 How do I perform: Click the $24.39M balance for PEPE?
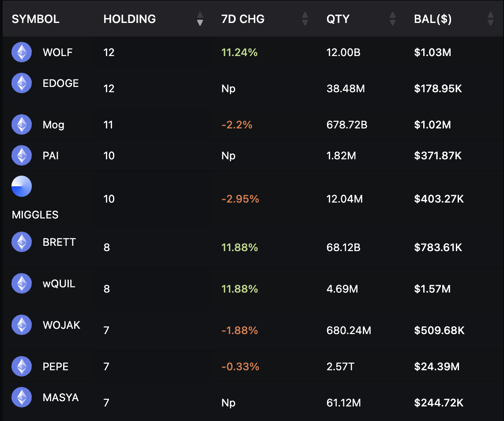click(436, 366)
